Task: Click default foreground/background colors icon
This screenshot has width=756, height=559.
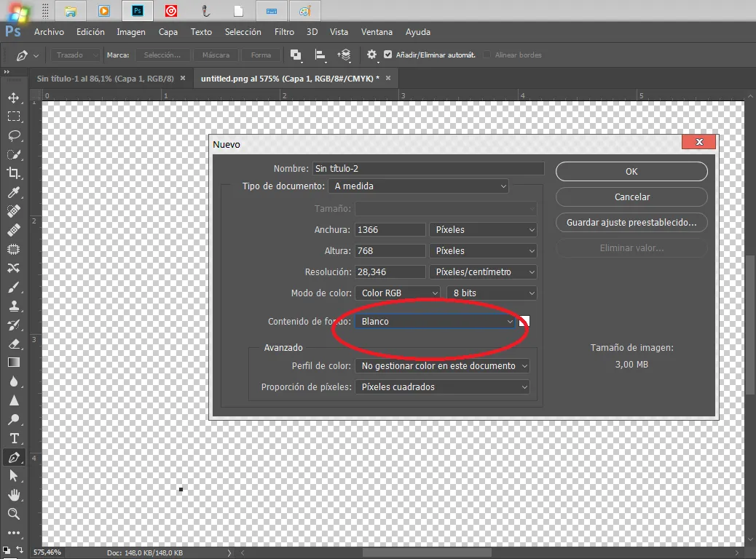Action: (x=7, y=550)
